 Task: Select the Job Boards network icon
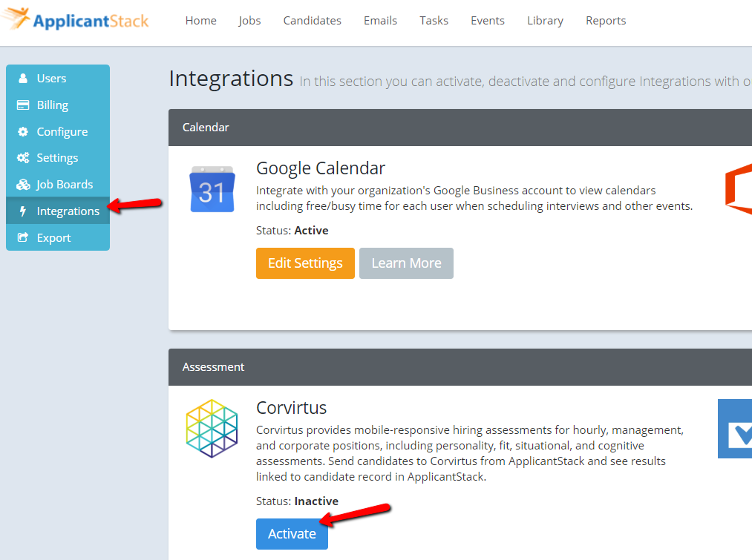tap(24, 184)
